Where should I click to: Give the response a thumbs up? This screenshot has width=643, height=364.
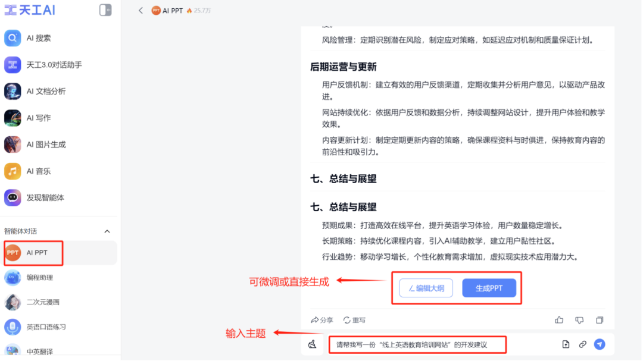pos(558,320)
